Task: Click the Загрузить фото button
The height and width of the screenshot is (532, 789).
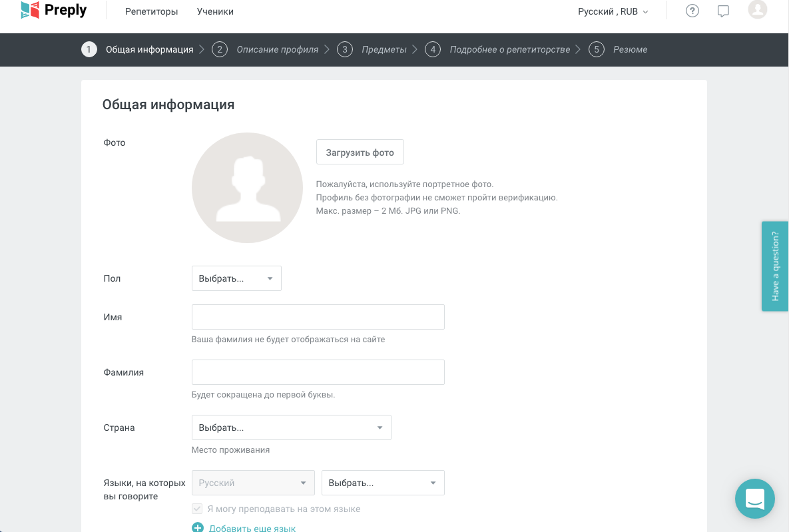Action: click(360, 152)
